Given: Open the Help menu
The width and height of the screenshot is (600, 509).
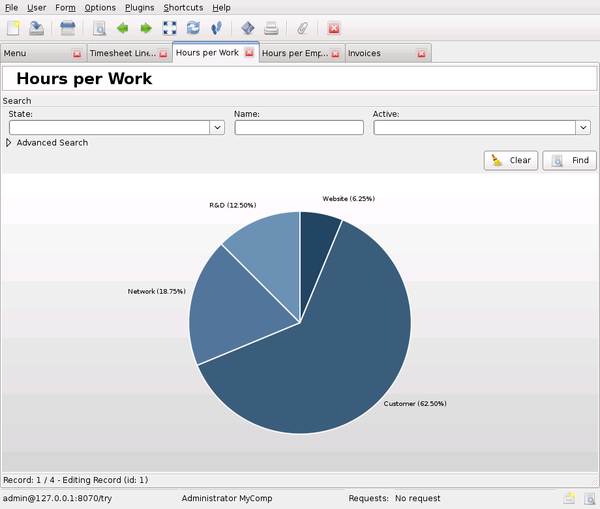Looking at the screenshot, I should tap(221, 8).
